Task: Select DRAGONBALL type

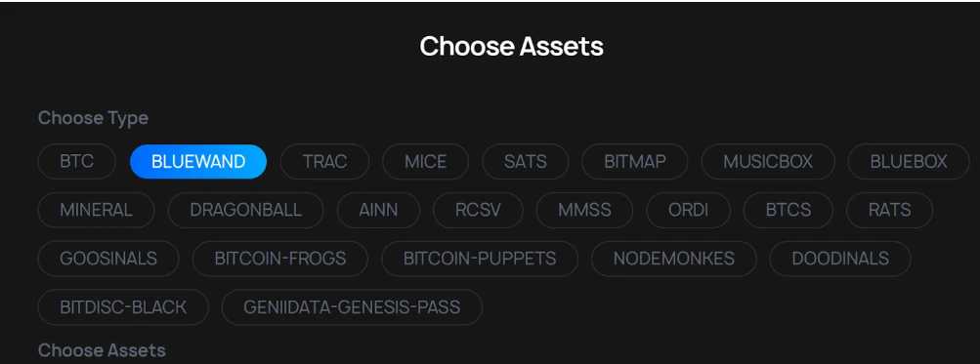Action: pyautogui.click(x=245, y=210)
